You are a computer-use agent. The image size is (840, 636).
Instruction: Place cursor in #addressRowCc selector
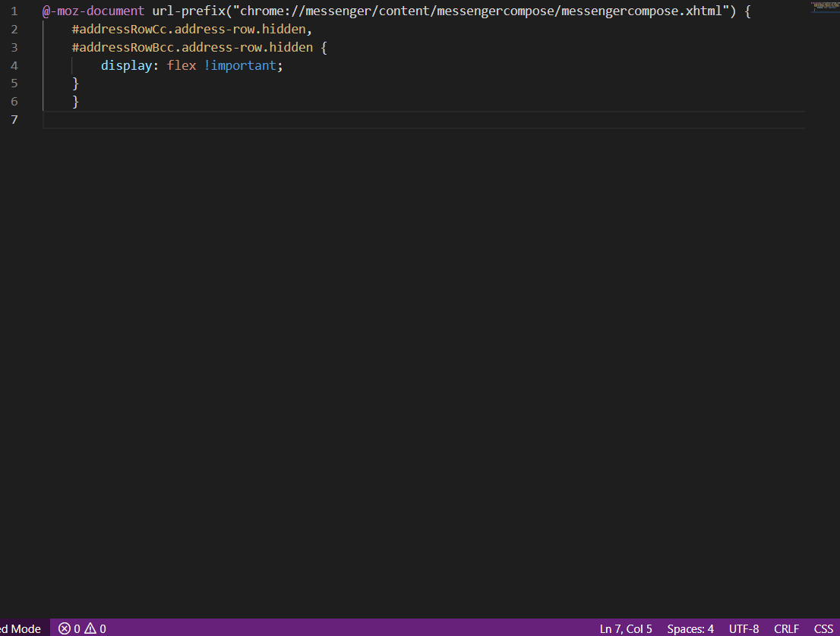click(122, 30)
